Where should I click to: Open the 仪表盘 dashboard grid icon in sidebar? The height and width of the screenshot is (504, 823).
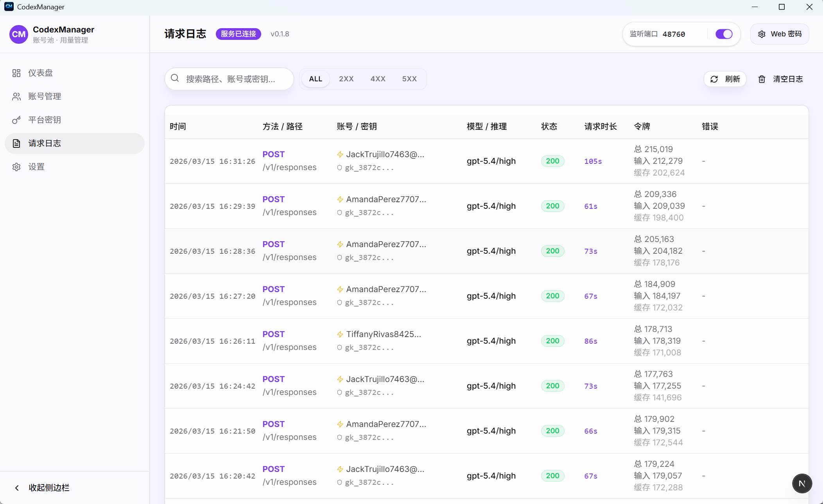(16, 73)
